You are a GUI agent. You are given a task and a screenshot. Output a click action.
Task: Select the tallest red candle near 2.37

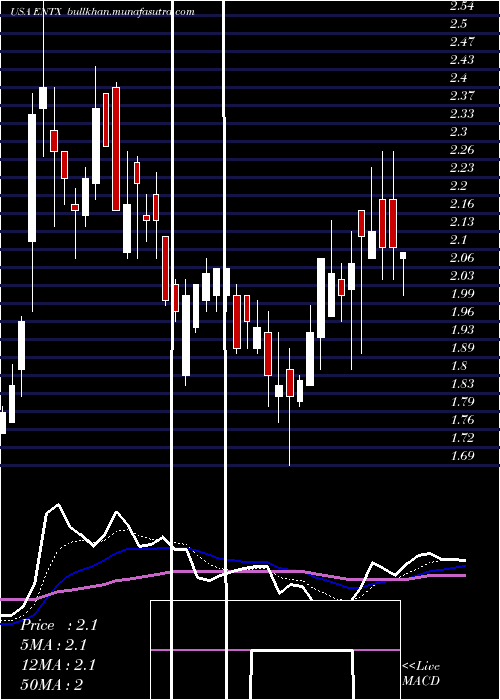pos(116,149)
